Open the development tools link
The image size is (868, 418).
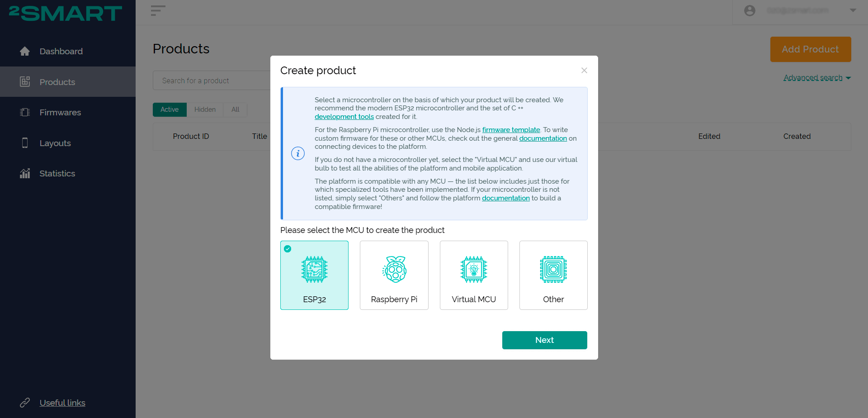click(344, 117)
